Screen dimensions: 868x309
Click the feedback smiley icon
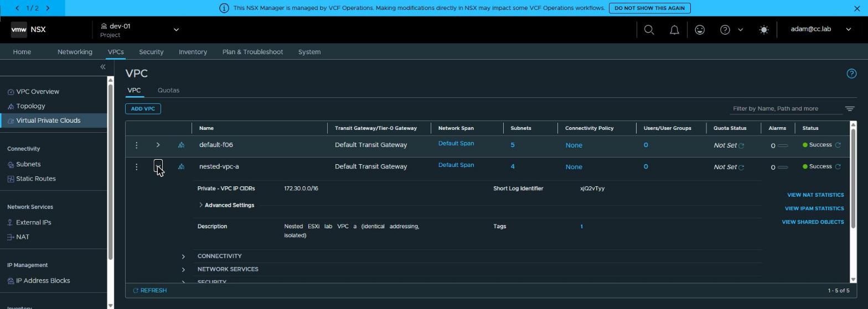coord(700,30)
